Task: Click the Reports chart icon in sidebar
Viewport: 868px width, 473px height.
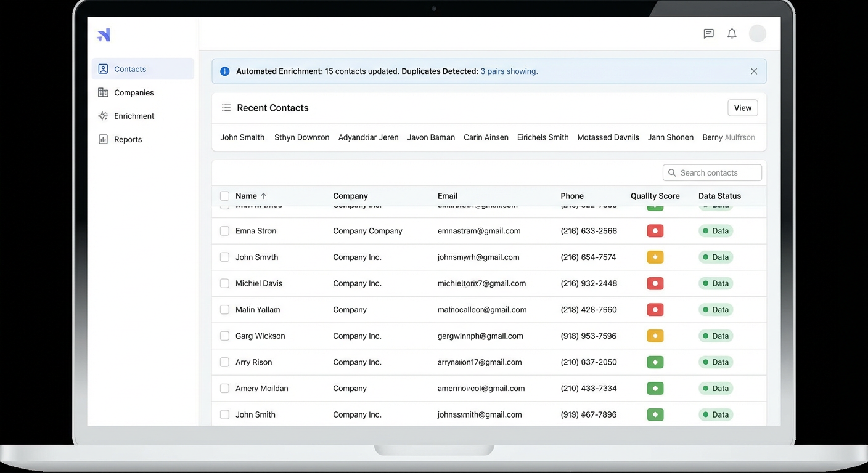Action: click(x=103, y=139)
